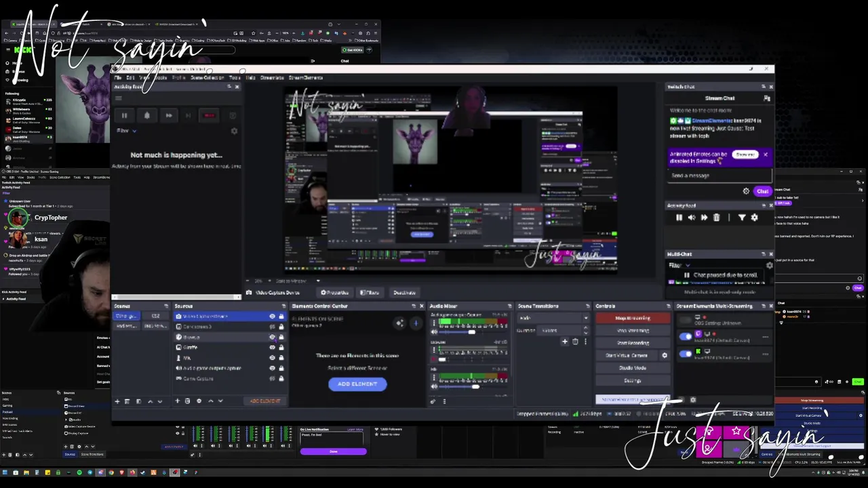Click the bell icon in Activity Feed dock

(x=146, y=115)
